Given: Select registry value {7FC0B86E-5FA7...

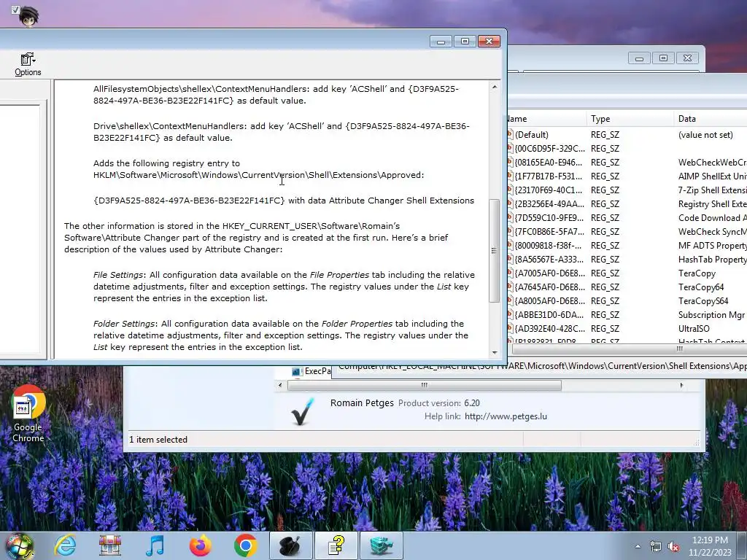Looking at the screenshot, I should [x=549, y=231].
